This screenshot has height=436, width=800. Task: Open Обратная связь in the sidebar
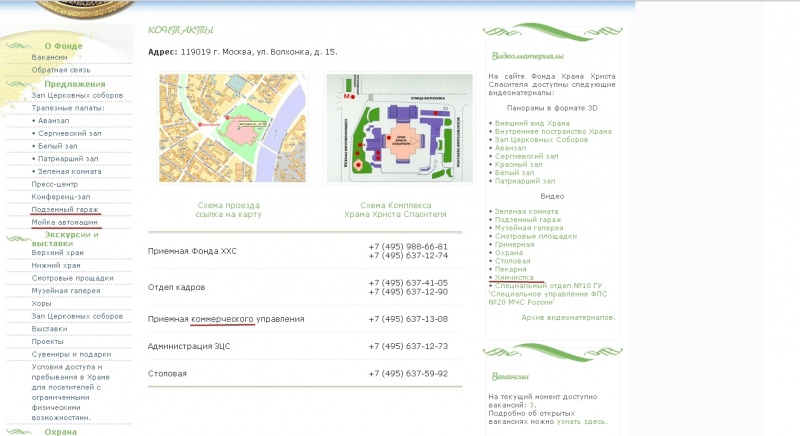(61, 70)
